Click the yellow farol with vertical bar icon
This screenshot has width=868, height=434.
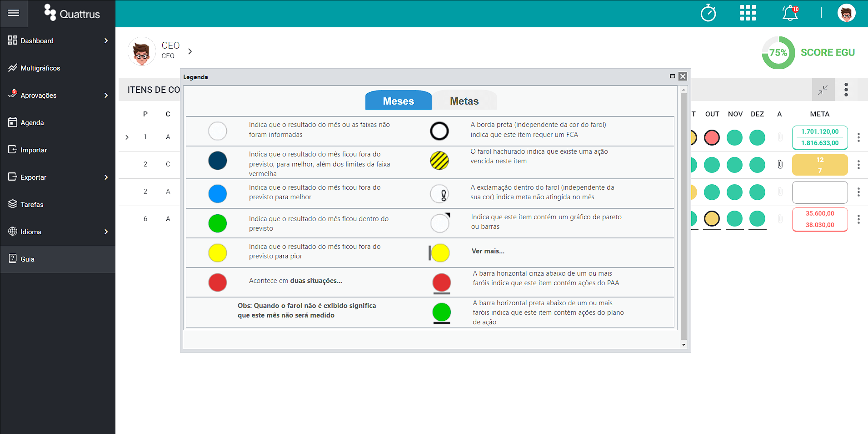[x=439, y=253]
